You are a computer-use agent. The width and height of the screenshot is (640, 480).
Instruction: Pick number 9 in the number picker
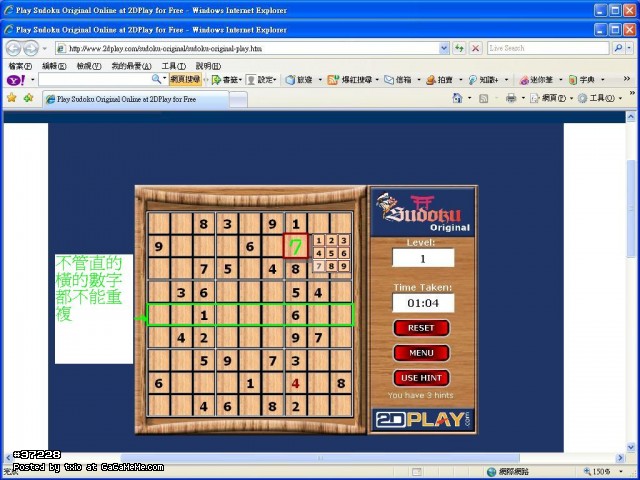pos(344,266)
